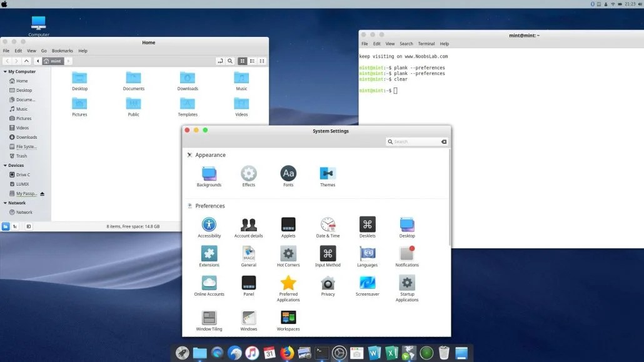The width and height of the screenshot is (644, 362).
Task: Open the Themes settings icon
Action: tap(328, 174)
